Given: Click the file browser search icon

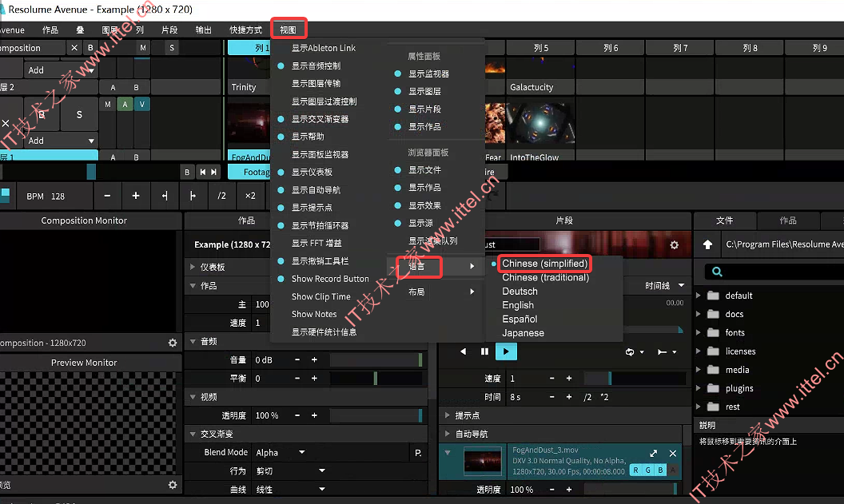Looking at the screenshot, I should point(717,272).
